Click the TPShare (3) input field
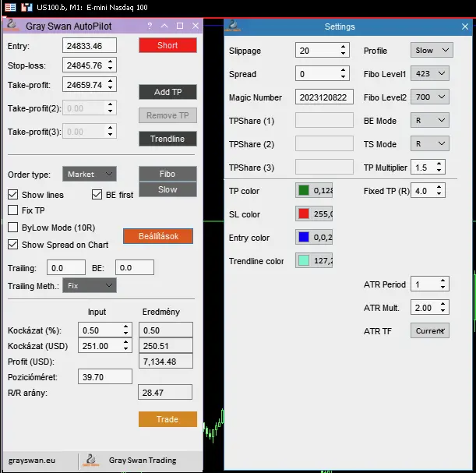Screen dimensions: 476x473 point(324,168)
